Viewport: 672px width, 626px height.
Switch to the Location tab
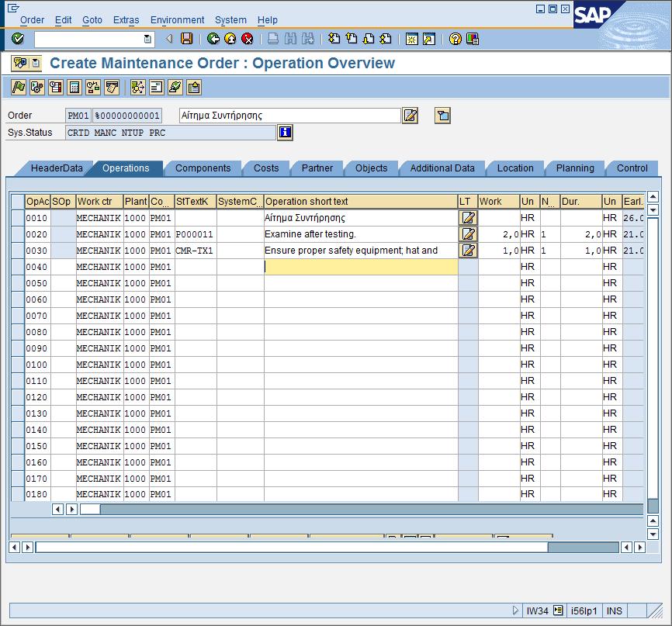(x=515, y=168)
